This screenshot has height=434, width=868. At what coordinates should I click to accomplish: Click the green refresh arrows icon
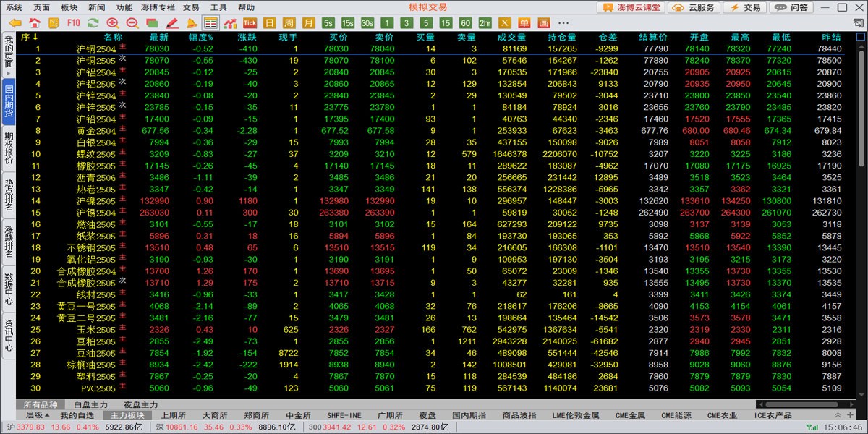point(93,22)
